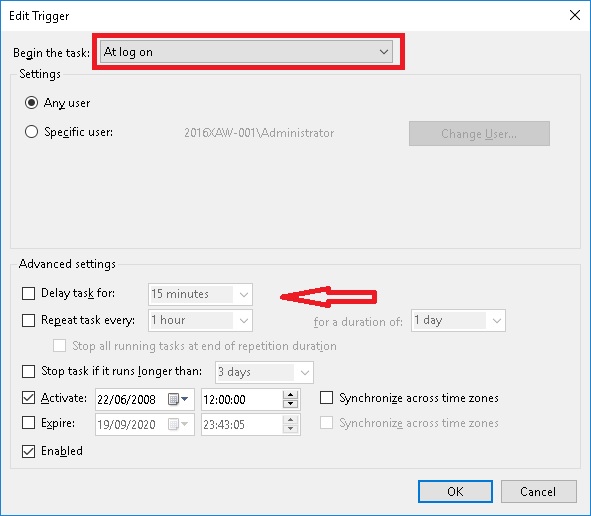591x516 pixels.
Task: Expand the 1 hour repeat interval dropdown
Action: (200, 320)
